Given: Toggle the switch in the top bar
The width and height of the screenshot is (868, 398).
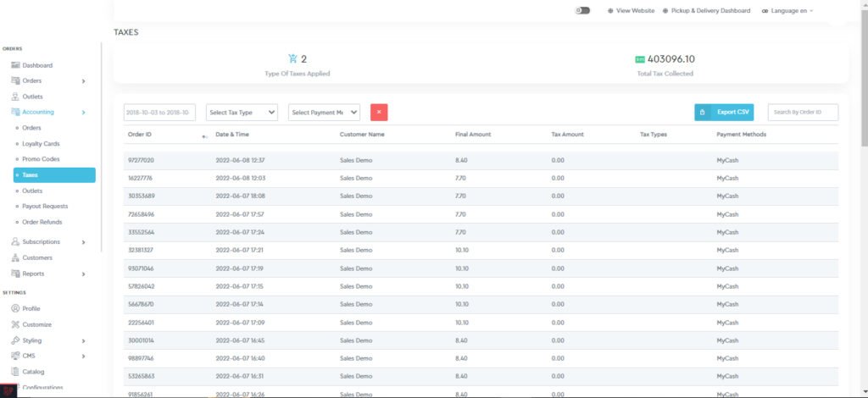Looking at the screenshot, I should pos(582,11).
